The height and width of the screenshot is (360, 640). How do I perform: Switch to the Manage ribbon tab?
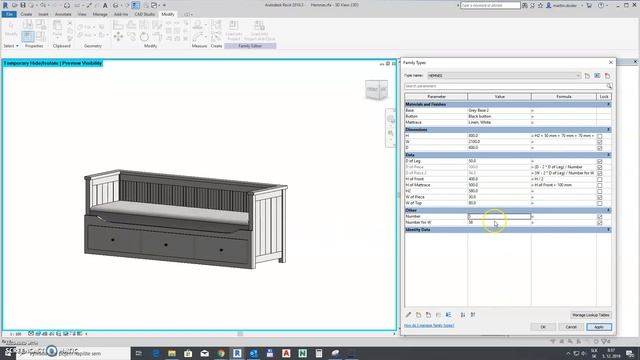coord(100,14)
